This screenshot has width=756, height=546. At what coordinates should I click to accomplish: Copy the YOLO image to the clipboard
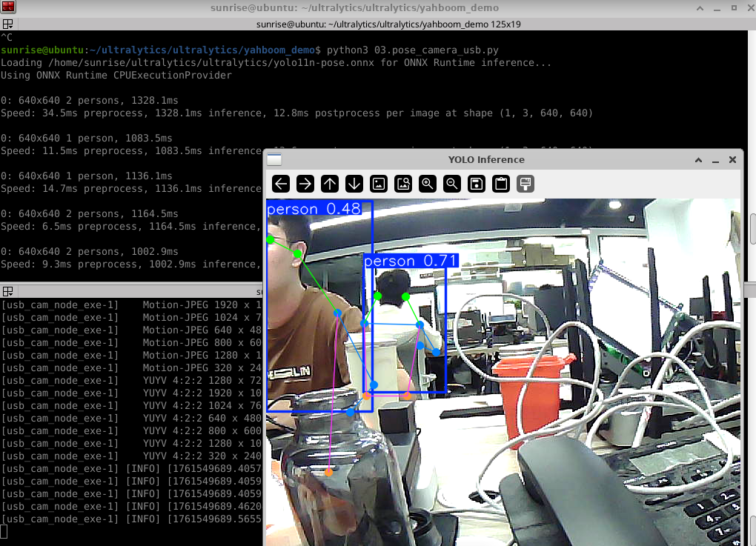[501, 184]
